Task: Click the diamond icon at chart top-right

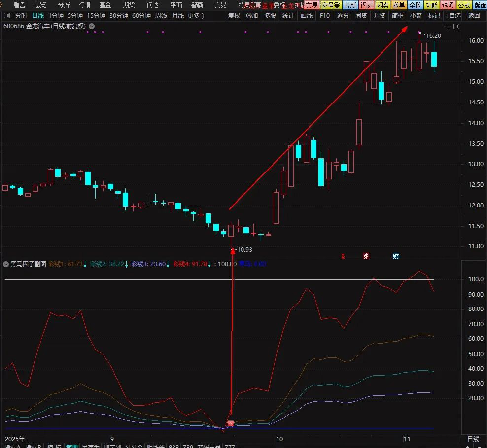Action: coord(447,26)
